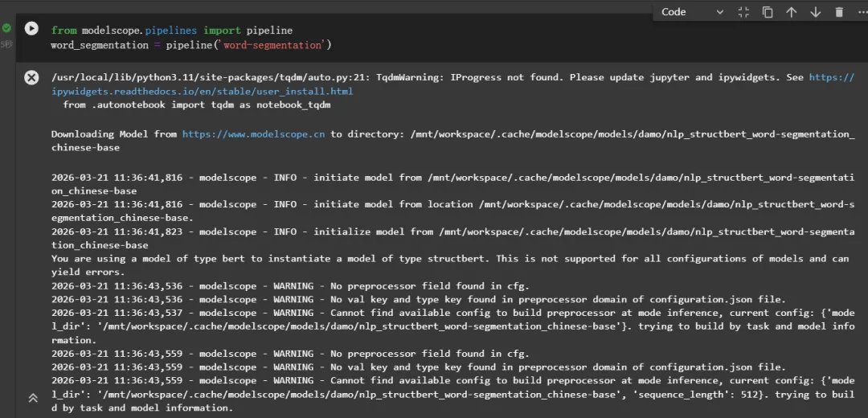Click the import line in the code editor
This screenshot has width=868, height=418.
172,31
